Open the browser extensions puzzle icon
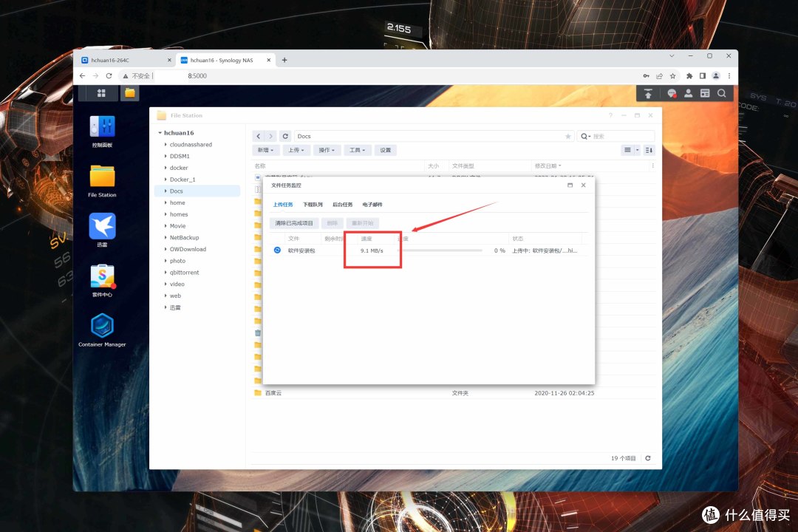This screenshot has height=532, width=798. (x=689, y=76)
